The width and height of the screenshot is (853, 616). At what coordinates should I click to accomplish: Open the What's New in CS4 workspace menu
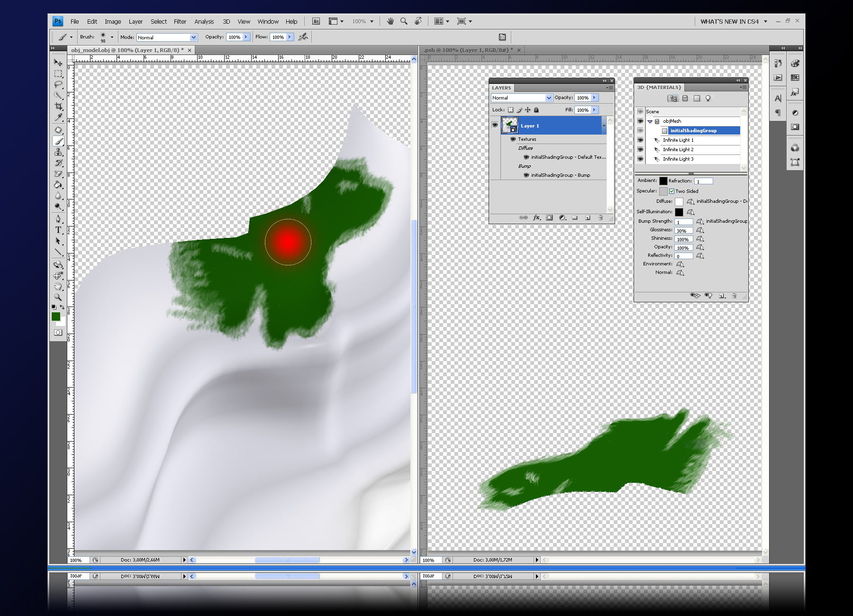tap(733, 21)
